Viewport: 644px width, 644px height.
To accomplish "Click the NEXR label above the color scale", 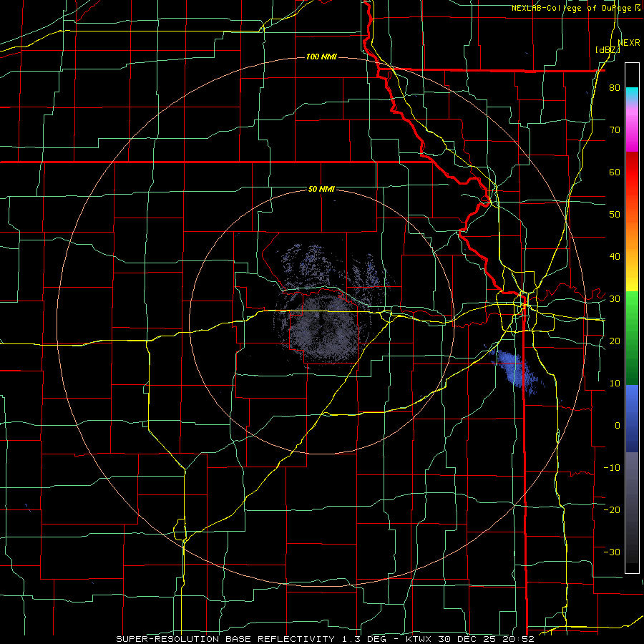I will [629, 43].
